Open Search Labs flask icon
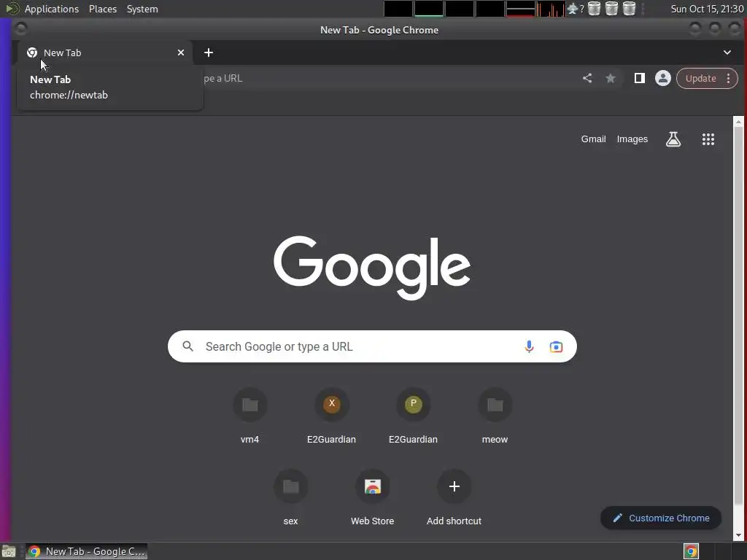Image resolution: width=747 pixels, height=560 pixels. 673,139
